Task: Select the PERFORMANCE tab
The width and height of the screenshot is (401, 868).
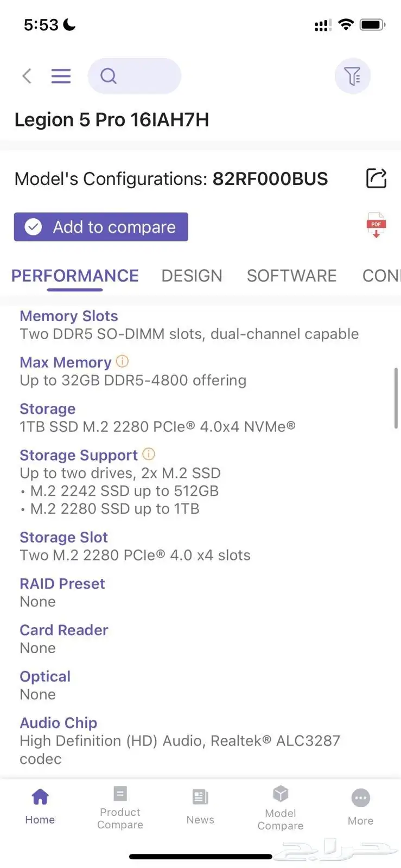Action: coord(75,276)
